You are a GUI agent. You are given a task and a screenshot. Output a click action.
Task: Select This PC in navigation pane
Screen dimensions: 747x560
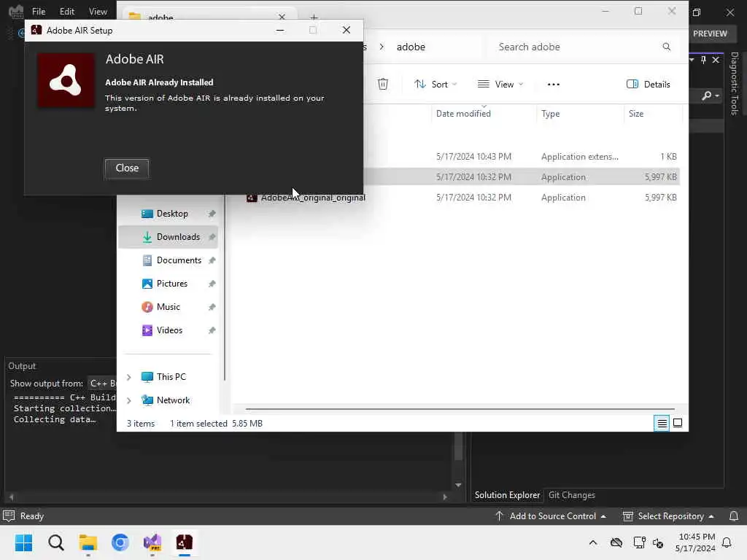[x=171, y=377]
